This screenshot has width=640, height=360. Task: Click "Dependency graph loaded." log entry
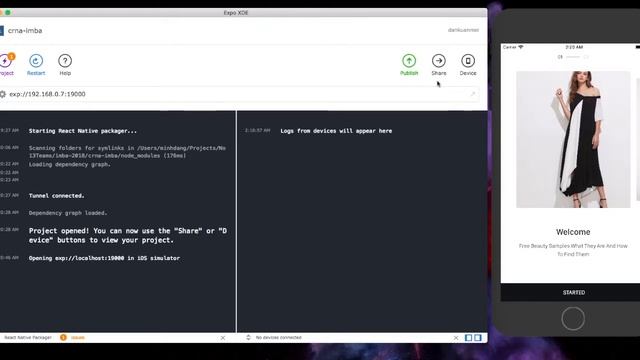68,213
